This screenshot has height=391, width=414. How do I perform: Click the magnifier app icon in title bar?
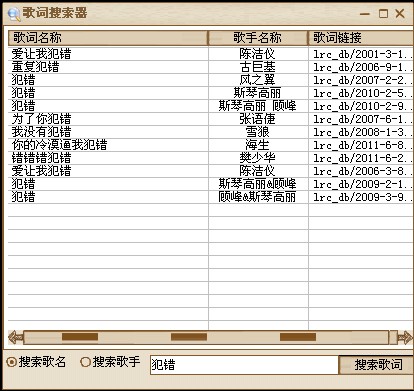(x=13, y=14)
